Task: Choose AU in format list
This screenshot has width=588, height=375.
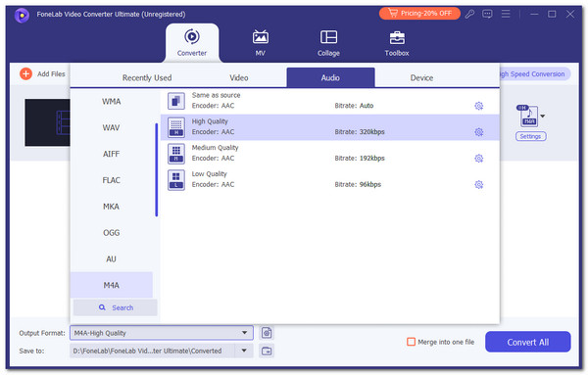Action: [x=112, y=258]
